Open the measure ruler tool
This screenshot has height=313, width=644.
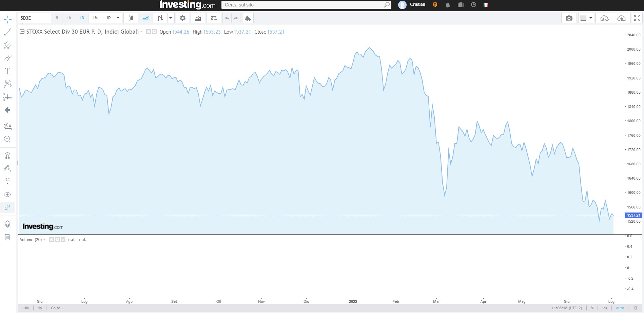(x=7, y=127)
